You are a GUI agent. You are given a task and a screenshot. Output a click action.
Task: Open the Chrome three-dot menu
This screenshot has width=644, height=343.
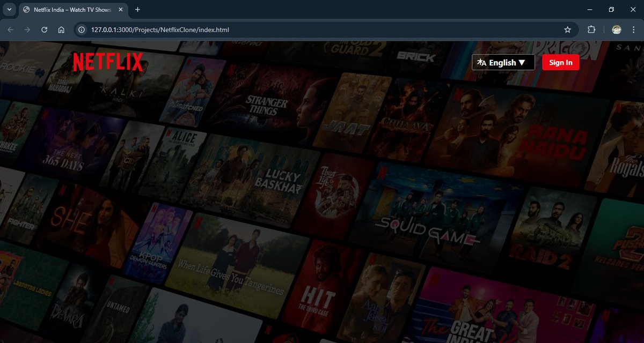point(634,30)
